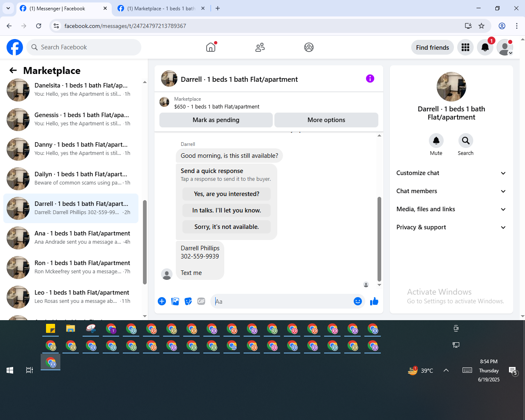The image size is (525, 420).
Task: Open the Groups/profile circle icon in navigation
Action: pyautogui.click(x=309, y=47)
